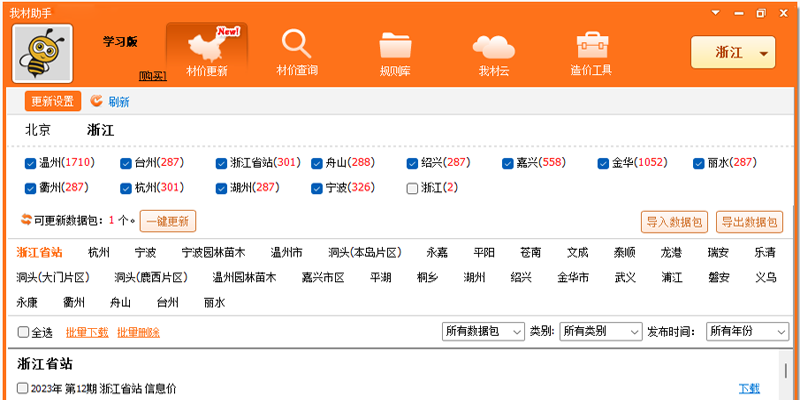
Task: Switch to the 北京 region tab
Action: [x=38, y=130]
